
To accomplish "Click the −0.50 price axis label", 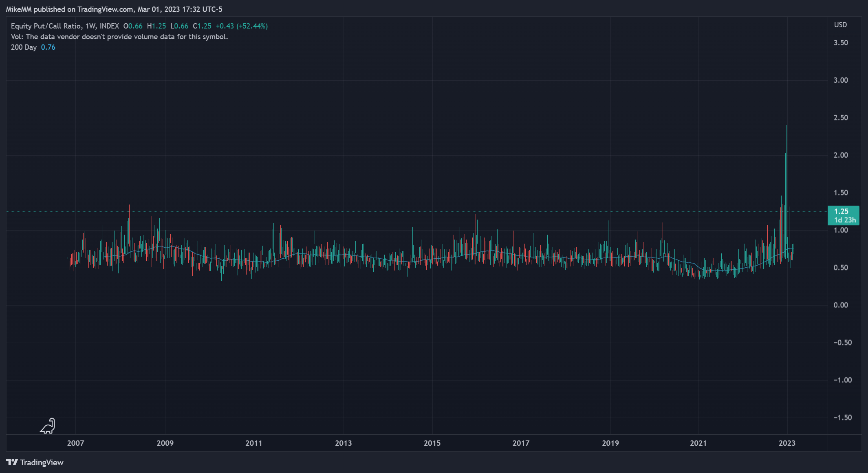I will [842, 343].
